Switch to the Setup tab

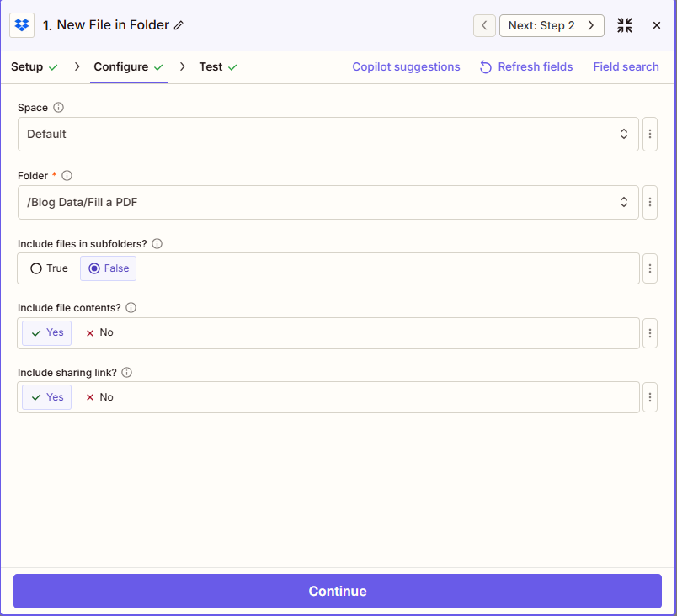pos(34,67)
